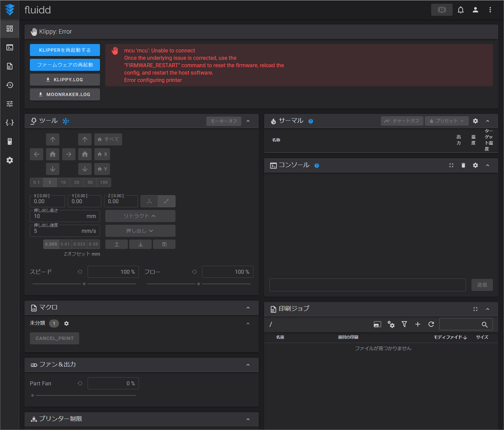Click the console Send button
This screenshot has height=430, width=504.
tap(482, 285)
